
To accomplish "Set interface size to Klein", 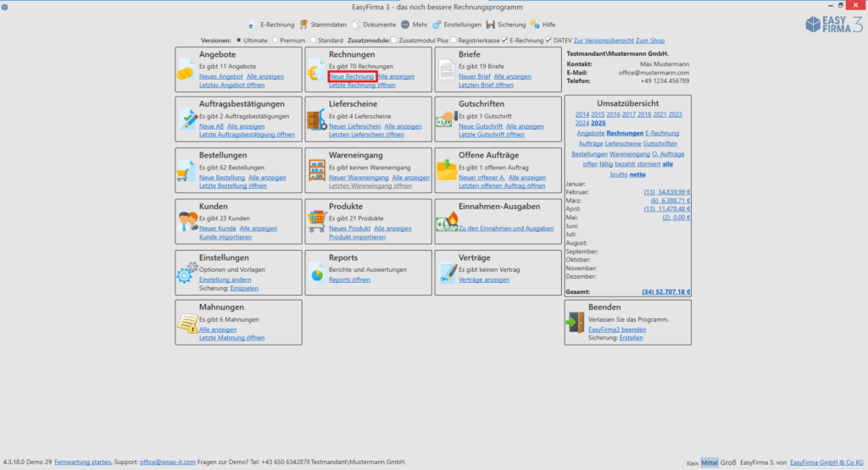I will click(x=693, y=463).
